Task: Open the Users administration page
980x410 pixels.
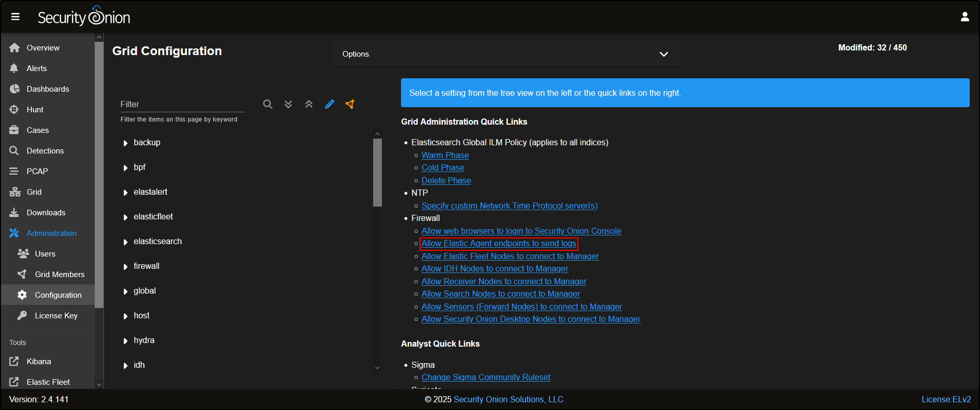Action: pyautogui.click(x=45, y=254)
